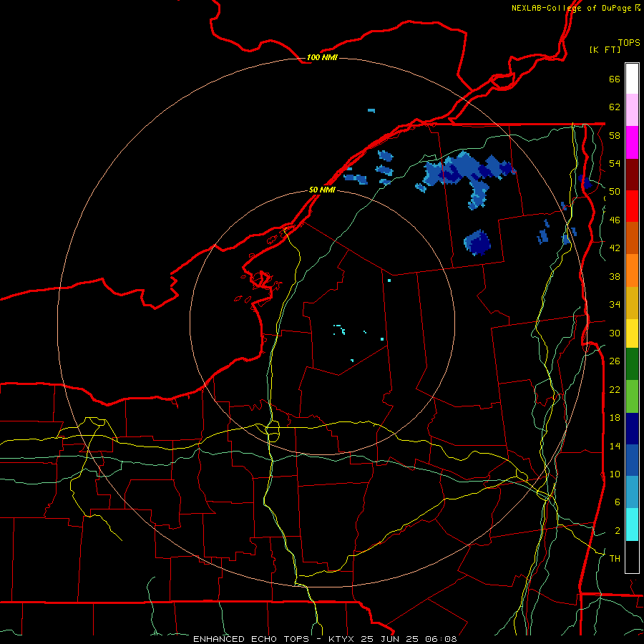
Task: Click the magenta legend swatch
Action: [x=632, y=142]
